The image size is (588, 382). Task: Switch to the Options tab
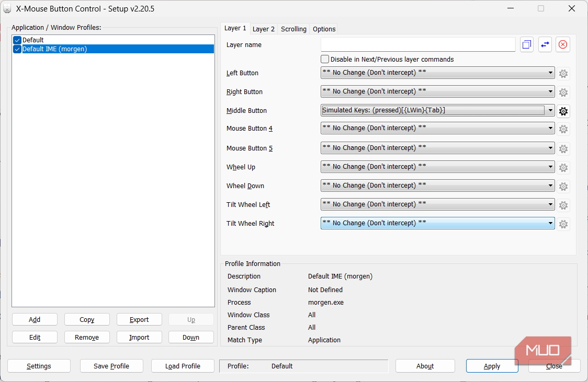(x=324, y=29)
